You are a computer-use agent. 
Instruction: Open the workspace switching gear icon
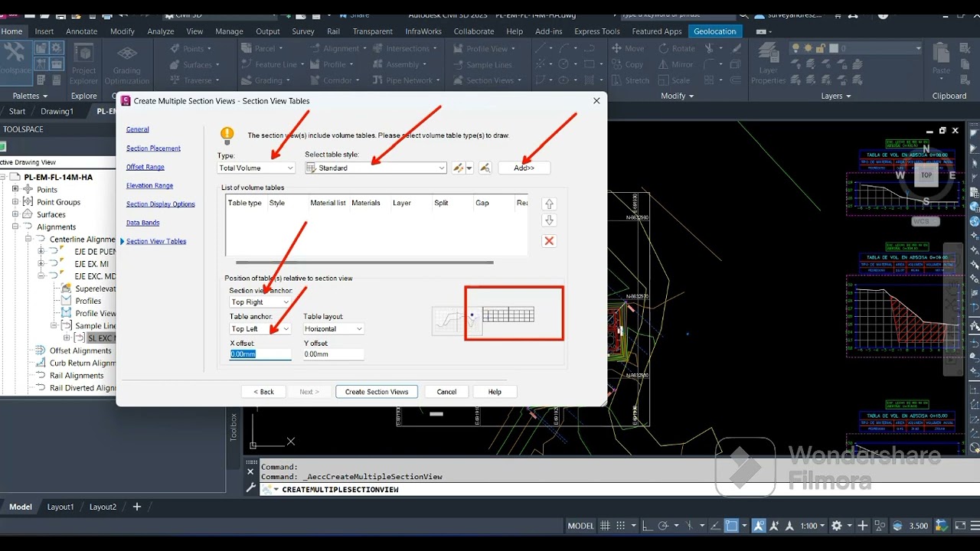(837, 526)
